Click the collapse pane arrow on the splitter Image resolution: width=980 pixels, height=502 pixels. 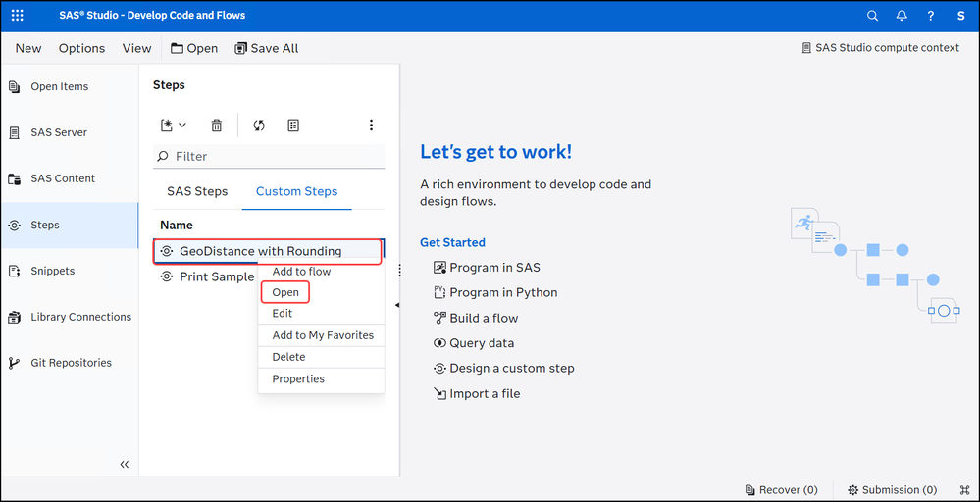point(397,305)
